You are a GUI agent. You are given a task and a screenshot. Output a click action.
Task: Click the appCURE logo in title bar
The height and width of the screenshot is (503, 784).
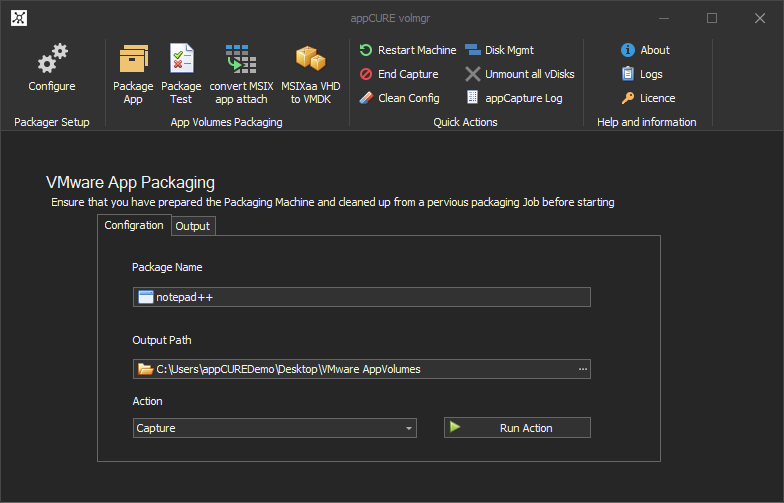pyautogui.click(x=19, y=18)
